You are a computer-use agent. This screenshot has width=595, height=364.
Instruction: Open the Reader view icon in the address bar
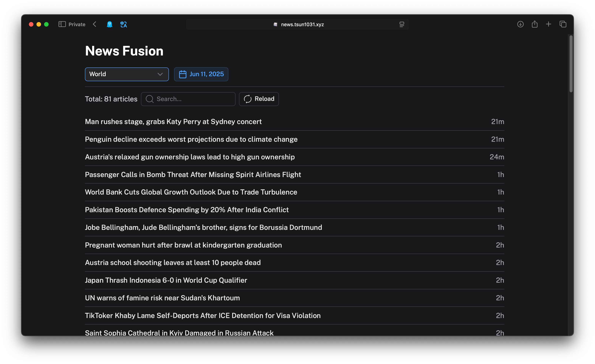pos(402,24)
